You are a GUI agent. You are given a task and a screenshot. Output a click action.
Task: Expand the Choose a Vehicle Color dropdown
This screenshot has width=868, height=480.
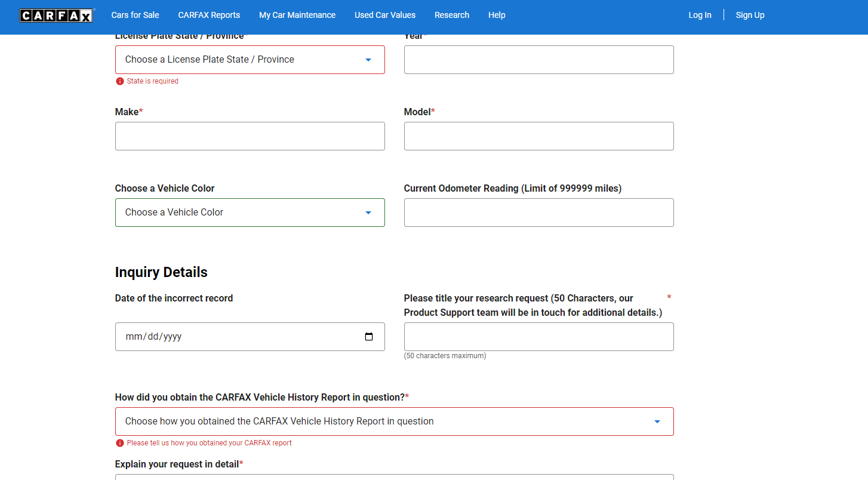tap(250, 213)
